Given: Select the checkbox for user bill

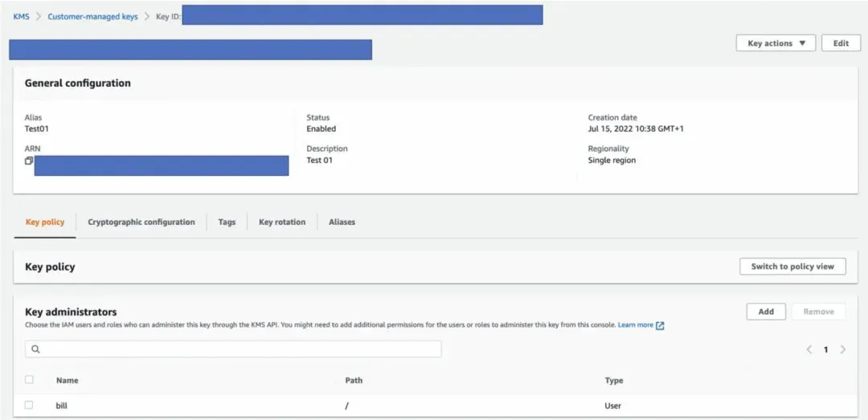Looking at the screenshot, I should point(30,406).
